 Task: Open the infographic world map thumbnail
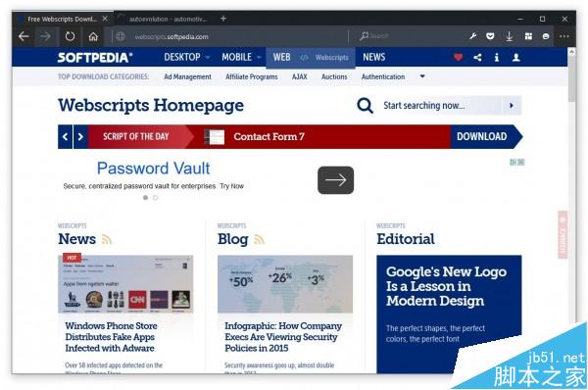click(x=285, y=284)
